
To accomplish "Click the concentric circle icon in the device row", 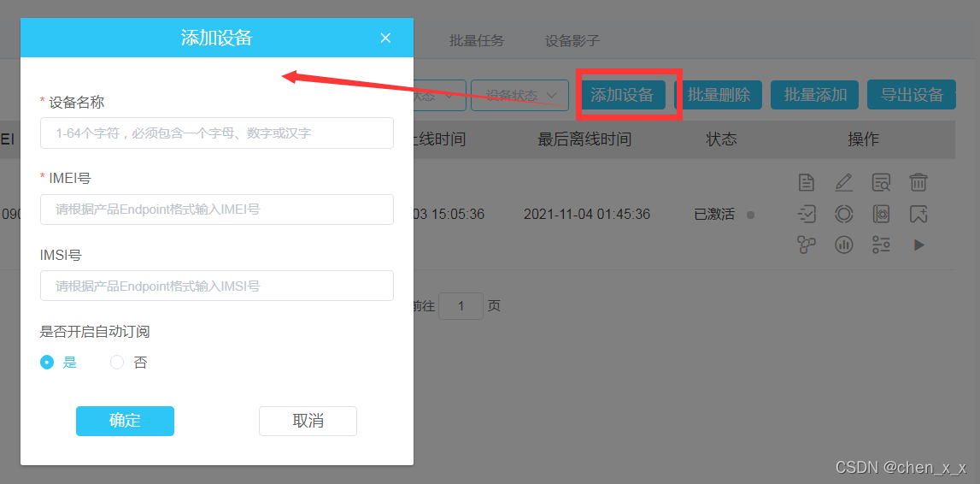I will click(844, 214).
